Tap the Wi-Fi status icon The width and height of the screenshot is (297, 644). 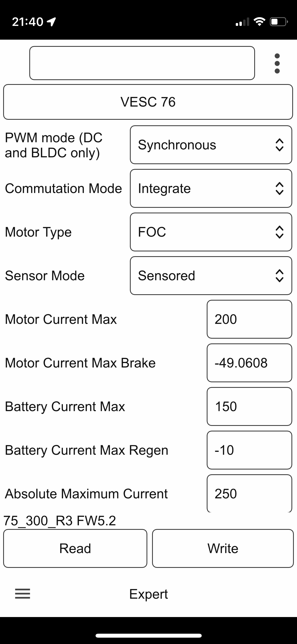click(x=259, y=22)
